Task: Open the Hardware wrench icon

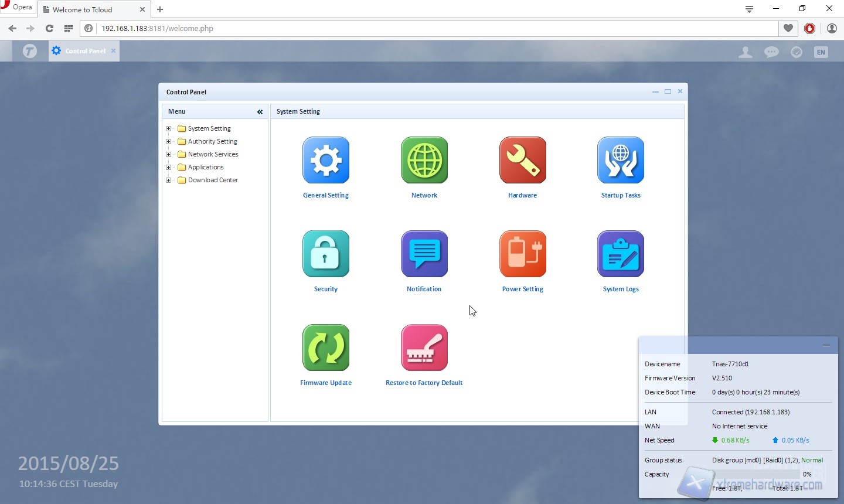Action: click(x=523, y=161)
